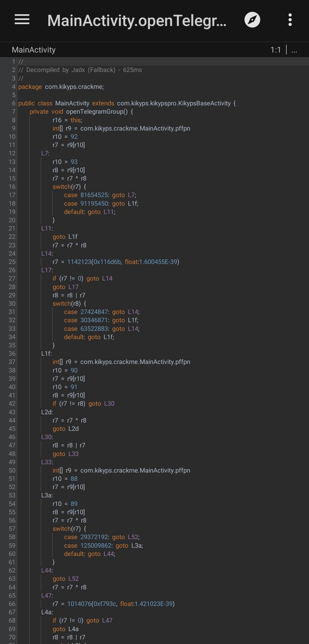Screen dimensions: 309x644
Task: Click 'case 29372192: goto L52;' line
Action: click(x=102, y=537)
